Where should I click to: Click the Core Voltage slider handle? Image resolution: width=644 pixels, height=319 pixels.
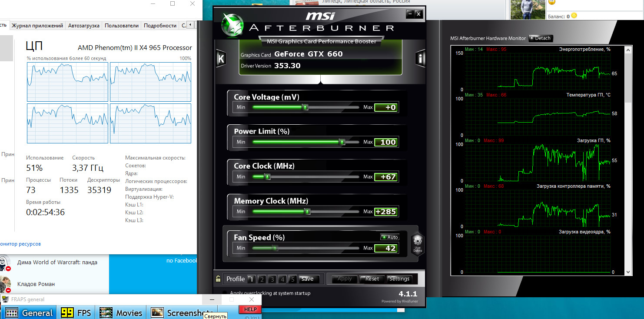[x=305, y=107]
